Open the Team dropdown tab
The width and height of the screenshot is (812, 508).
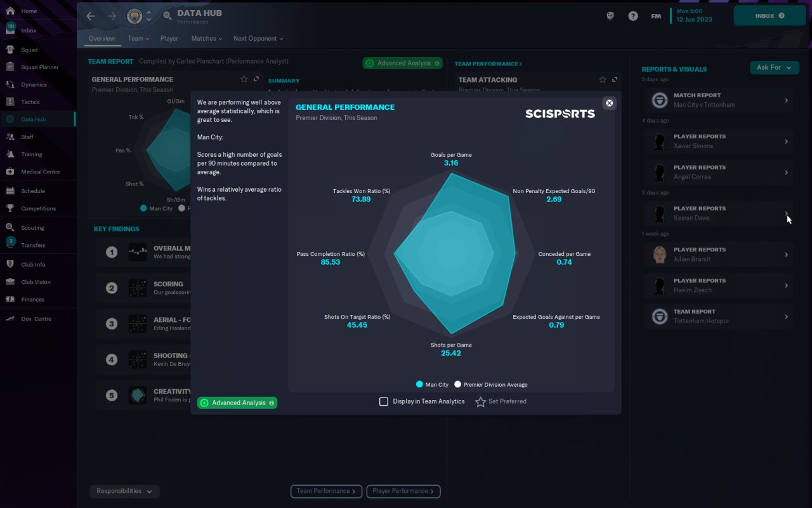pos(138,39)
